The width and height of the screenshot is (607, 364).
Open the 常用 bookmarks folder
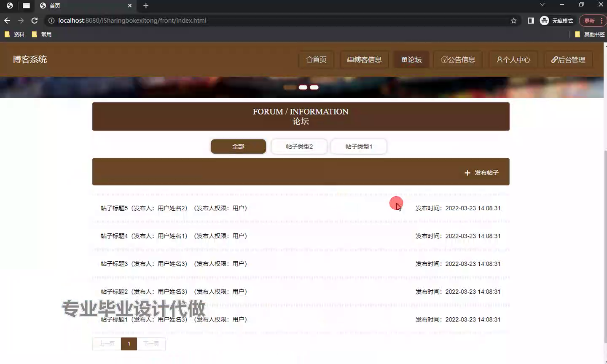(42, 35)
